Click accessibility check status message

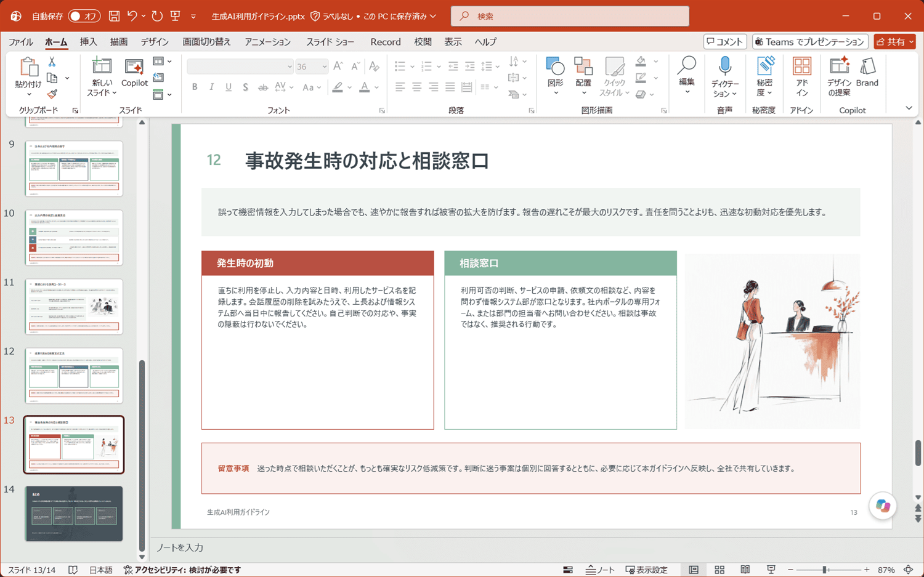pyautogui.click(x=182, y=570)
